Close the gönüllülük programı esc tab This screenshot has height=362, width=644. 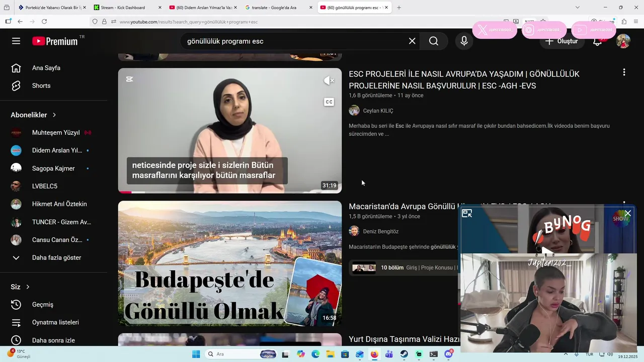point(386,8)
